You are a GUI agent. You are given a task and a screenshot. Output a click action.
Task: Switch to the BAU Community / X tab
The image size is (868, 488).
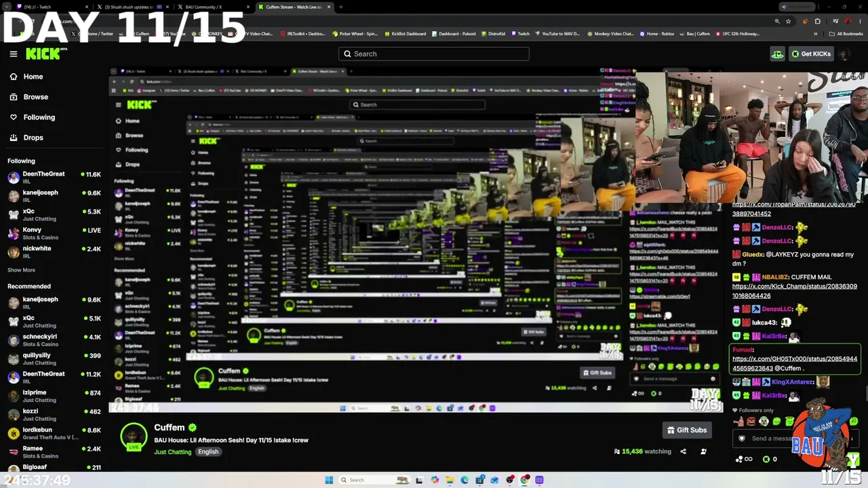213,7
